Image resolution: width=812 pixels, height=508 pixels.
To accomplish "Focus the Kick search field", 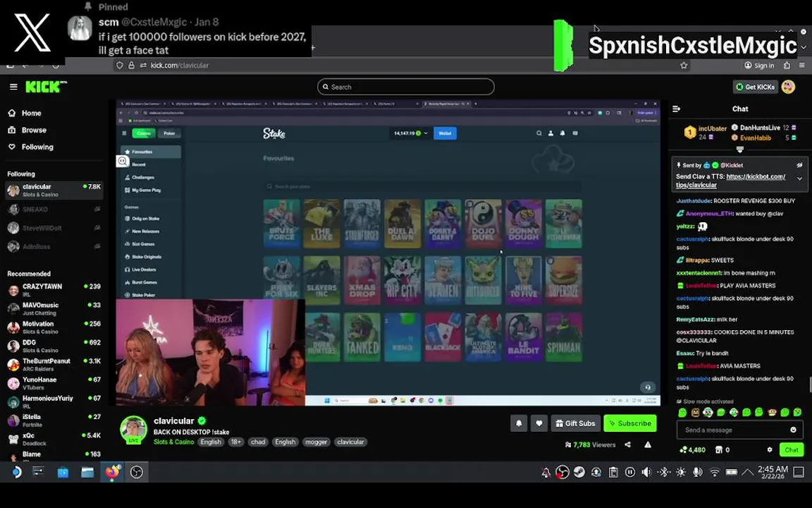I will [405, 87].
